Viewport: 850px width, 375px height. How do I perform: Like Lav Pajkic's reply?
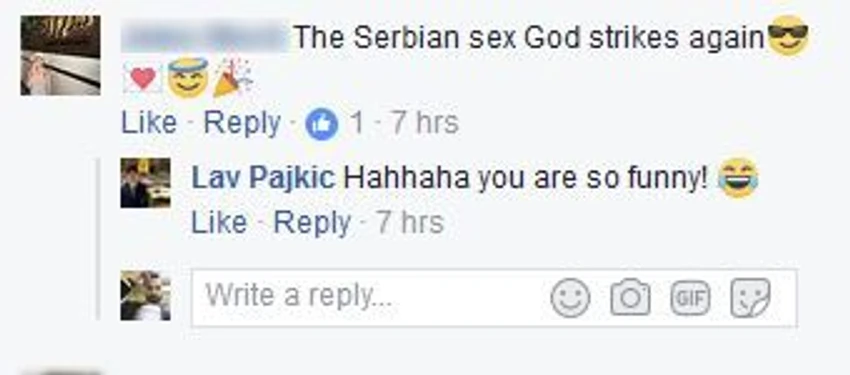coord(219,223)
